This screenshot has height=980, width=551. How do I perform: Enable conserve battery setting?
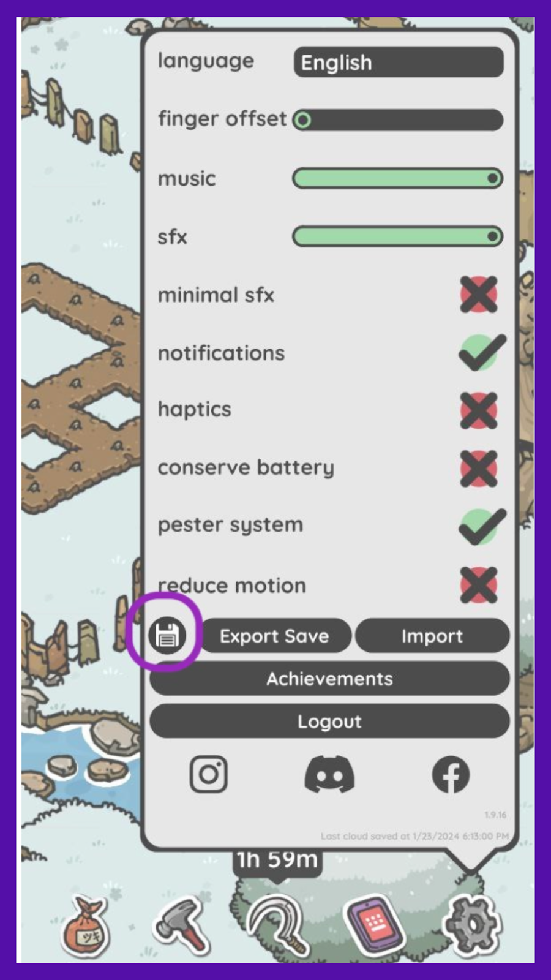click(479, 468)
